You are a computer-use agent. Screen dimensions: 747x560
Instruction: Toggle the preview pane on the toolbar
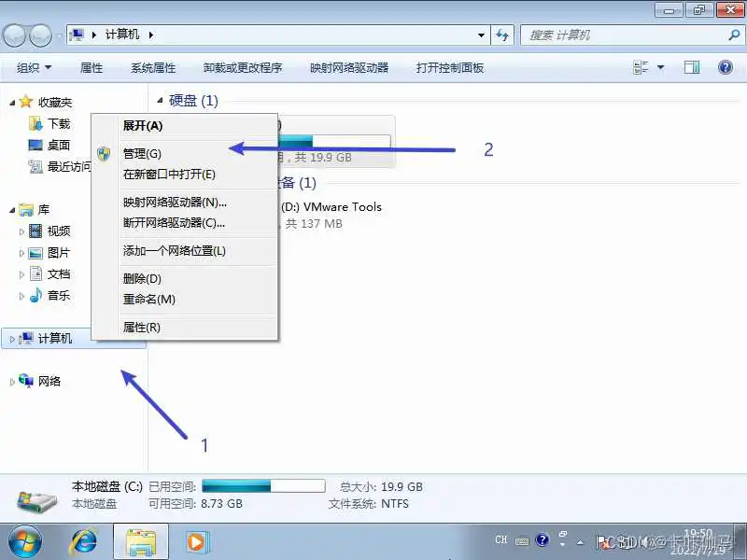pyautogui.click(x=692, y=67)
